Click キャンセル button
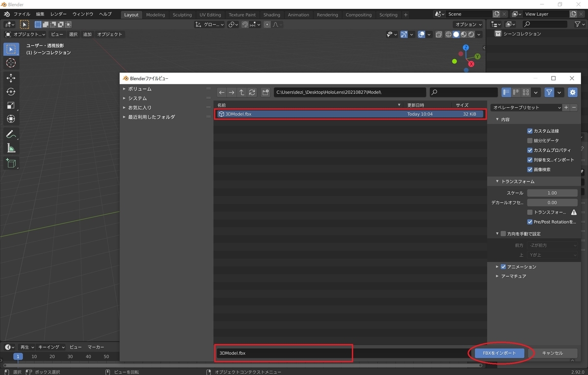This screenshot has width=588, height=375. coord(552,353)
